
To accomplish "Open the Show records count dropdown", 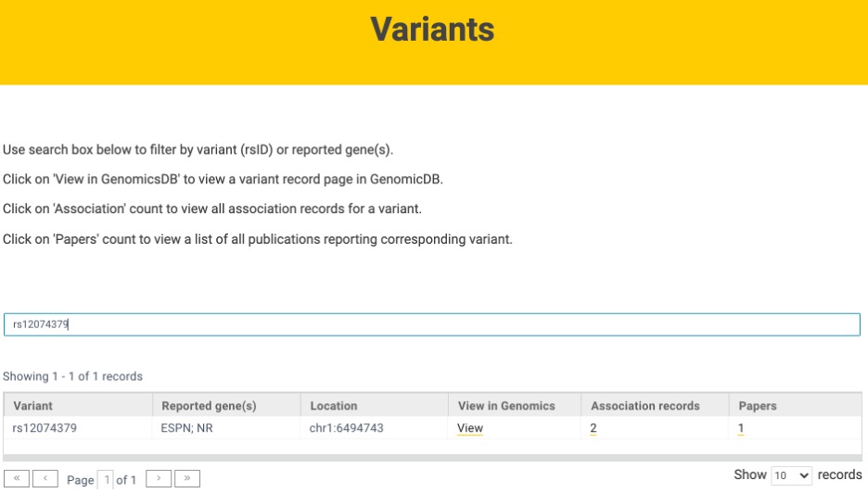I will pyautogui.click(x=791, y=475).
